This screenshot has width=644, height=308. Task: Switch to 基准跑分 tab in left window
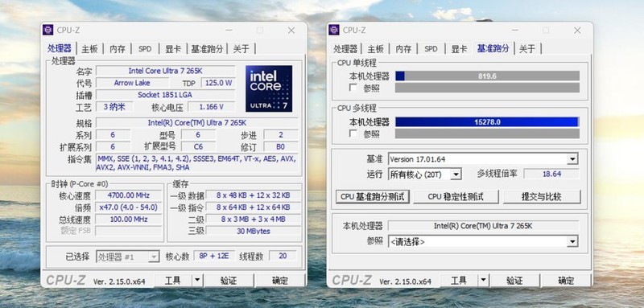(x=207, y=49)
